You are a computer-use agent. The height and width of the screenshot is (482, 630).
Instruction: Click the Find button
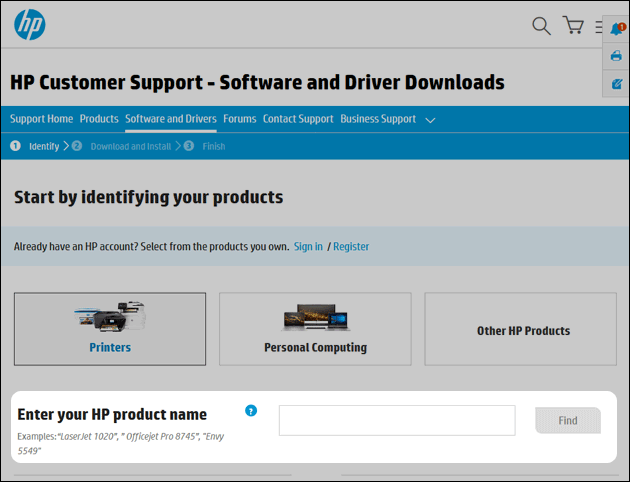[x=568, y=420]
